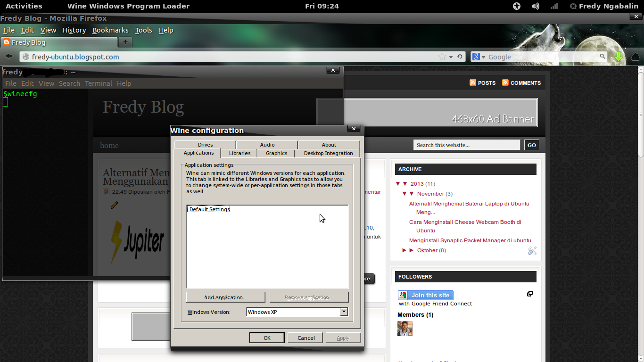The width and height of the screenshot is (644, 362).
Task: Open the Windows Version dropdown
Action: coord(344,312)
